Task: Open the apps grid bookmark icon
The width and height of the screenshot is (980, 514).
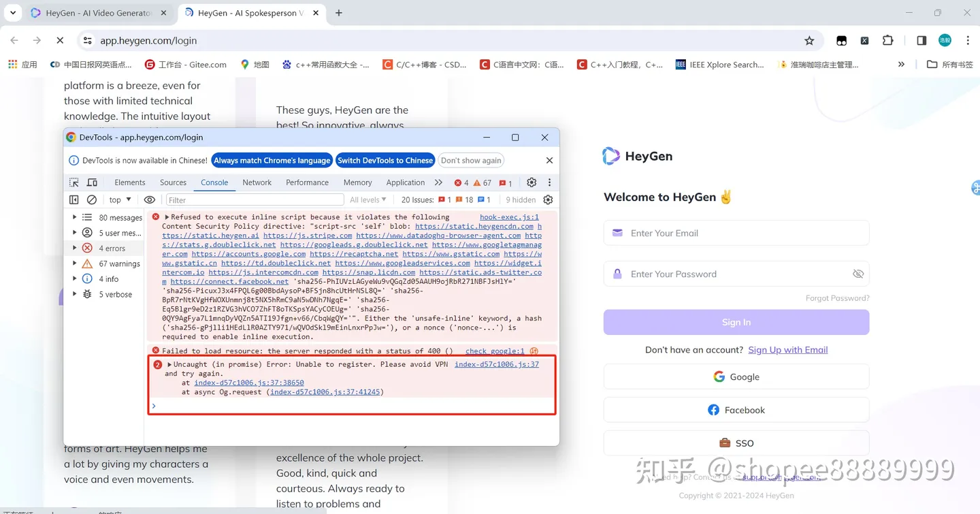Action: pos(12,65)
